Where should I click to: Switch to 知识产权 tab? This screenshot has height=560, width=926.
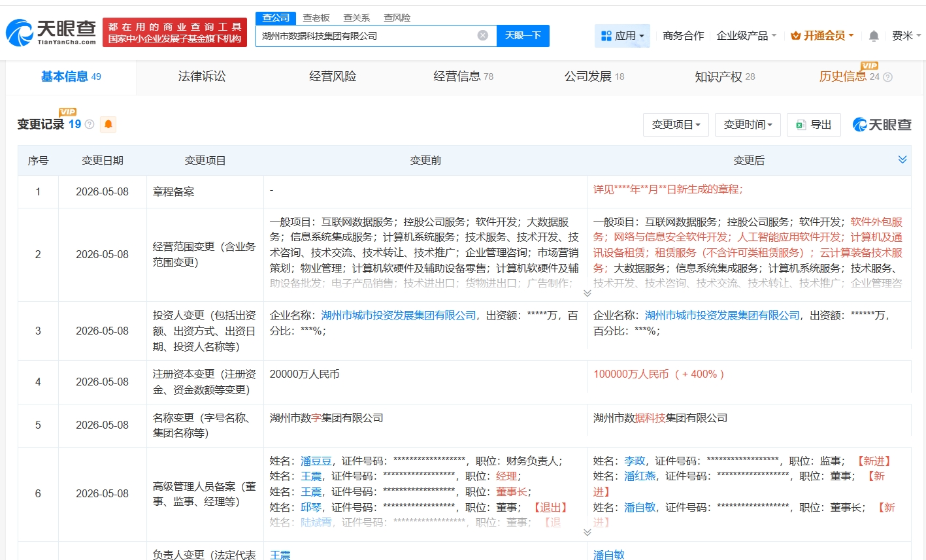point(724,77)
